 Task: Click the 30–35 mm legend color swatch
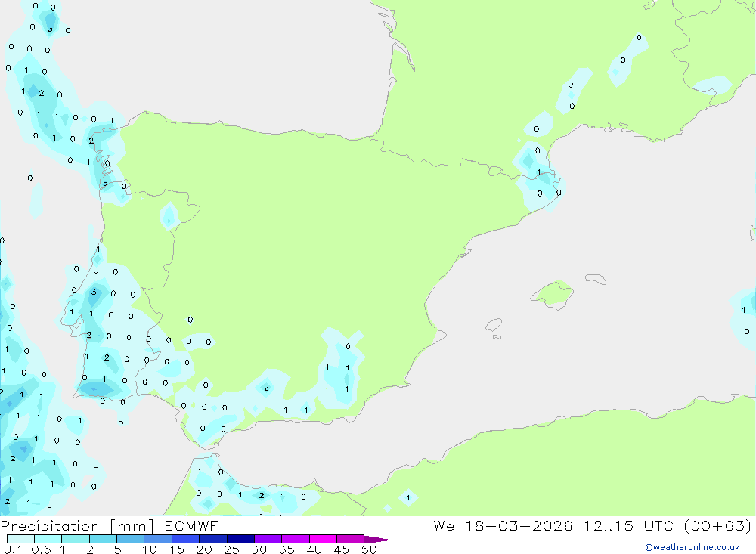pos(268,539)
